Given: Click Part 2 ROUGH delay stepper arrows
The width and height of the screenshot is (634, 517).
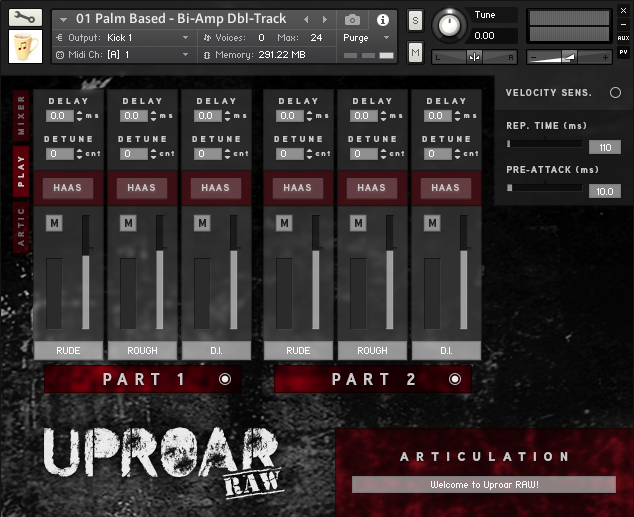Looking at the screenshot, I should pyautogui.click(x=383, y=116).
